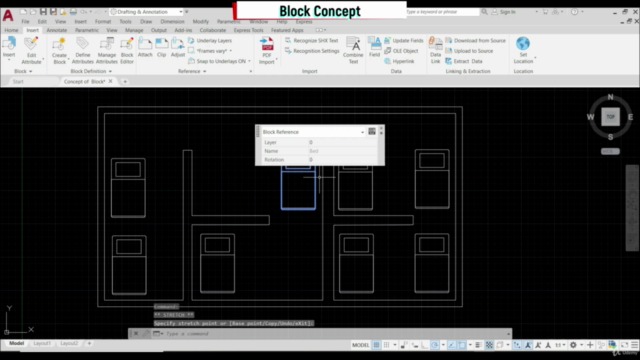Image resolution: width=640 pixels, height=360 pixels.
Task: Open Drafting & Annotation workspace dropdown
Action: [146, 12]
